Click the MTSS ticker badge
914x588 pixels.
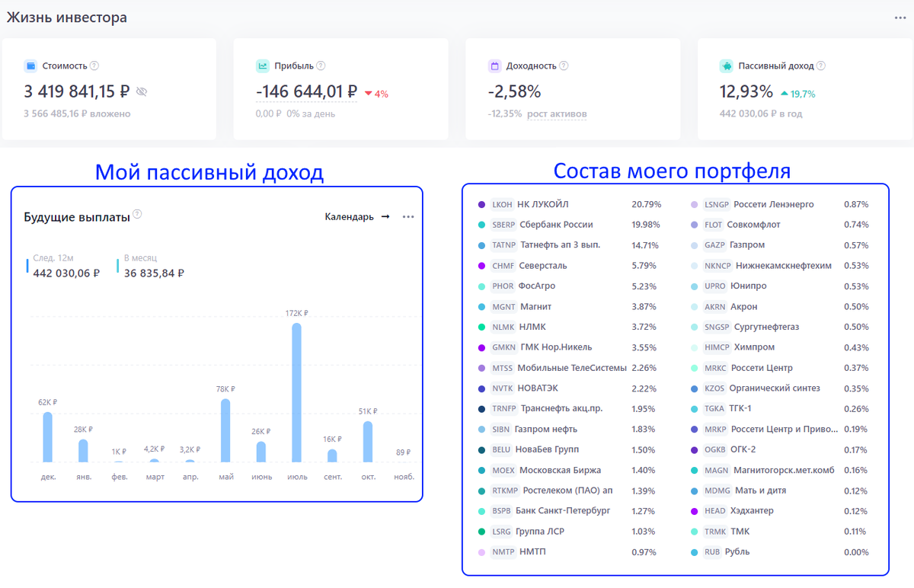click(503, 368)
